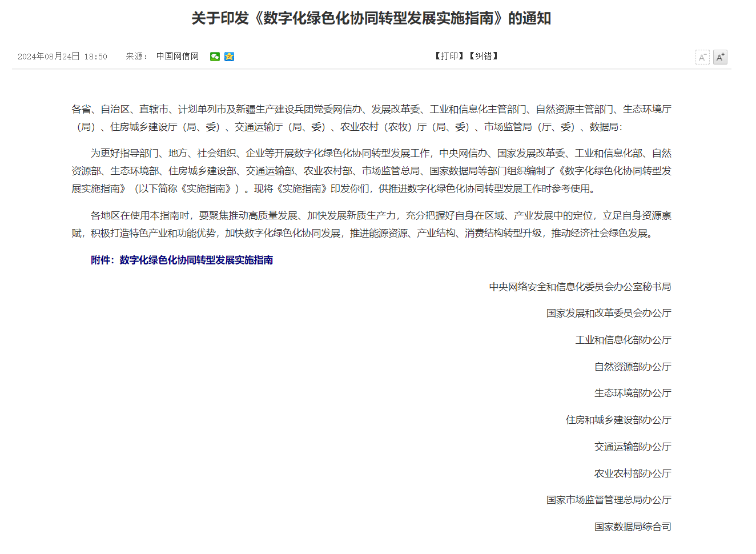Screen dimensions: 756x554
Task: Share the article via the QZone star icon
Action: click(x=230, y=57)
